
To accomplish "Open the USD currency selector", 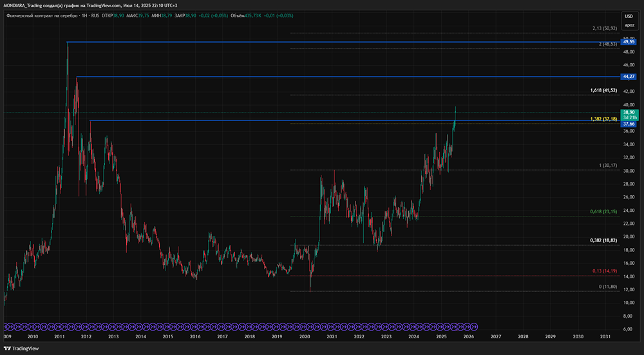I will pos(629,15).
